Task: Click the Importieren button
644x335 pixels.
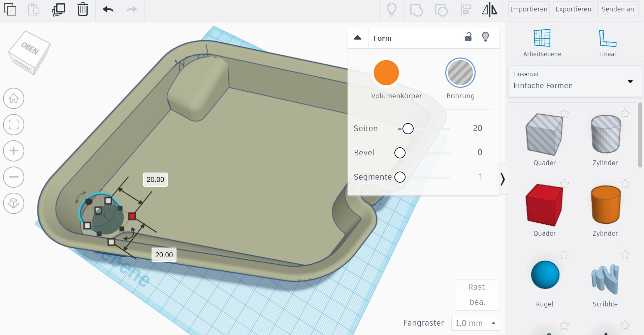Action: pos(528,9)
